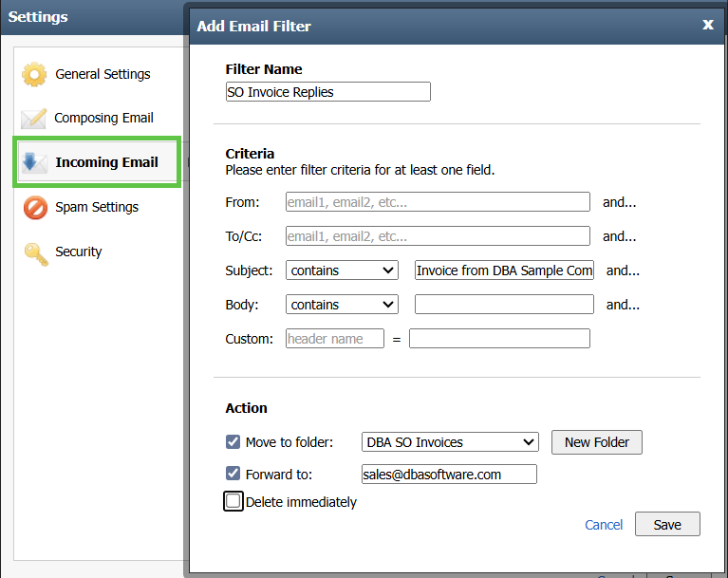
Task: Click the Forward to email address field
Action: [449, 474]
